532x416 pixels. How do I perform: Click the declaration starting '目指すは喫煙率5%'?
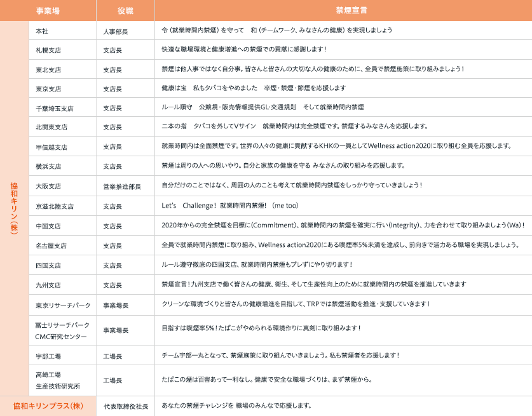[x=261, y=328]
